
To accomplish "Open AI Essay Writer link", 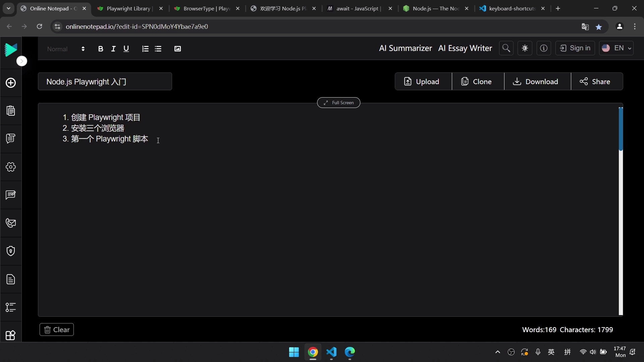I will 465,48.
